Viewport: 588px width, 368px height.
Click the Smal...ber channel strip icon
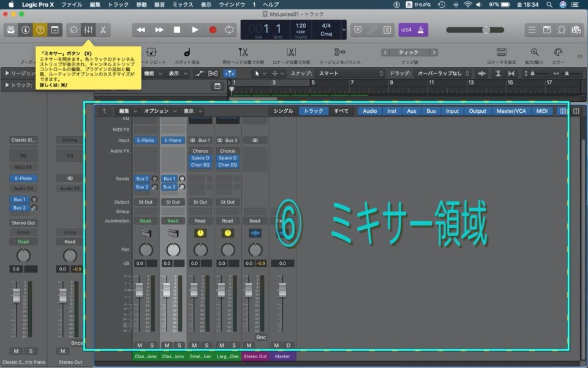(200, 233)
